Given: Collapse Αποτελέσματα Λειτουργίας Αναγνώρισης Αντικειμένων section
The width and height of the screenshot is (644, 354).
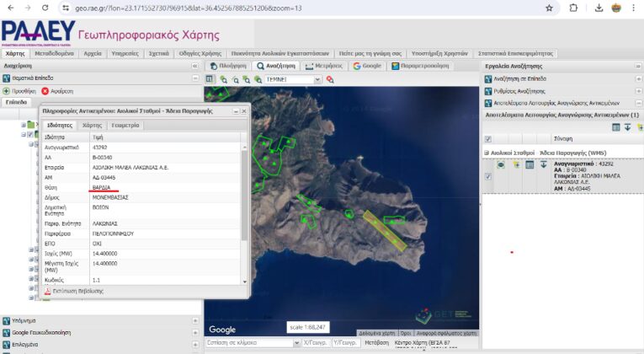Looking at the screenshot, I should (638, 103).
